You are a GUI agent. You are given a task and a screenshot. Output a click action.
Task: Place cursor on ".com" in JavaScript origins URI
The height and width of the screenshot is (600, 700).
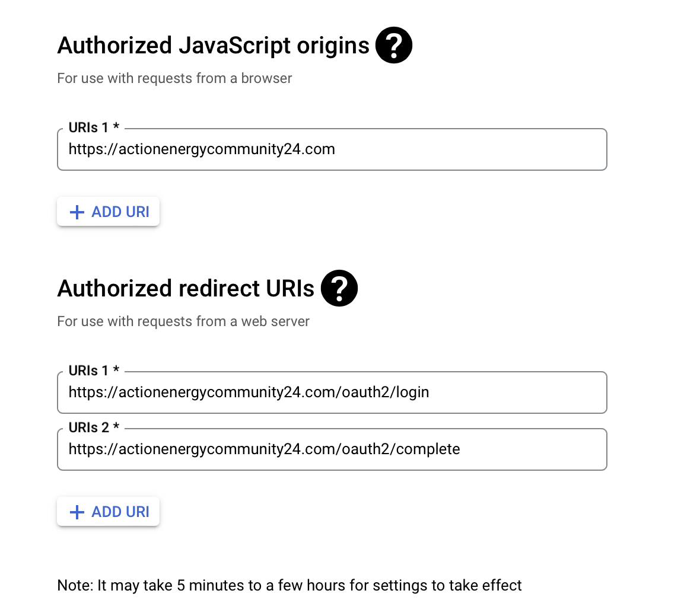(x=321, y=149)
